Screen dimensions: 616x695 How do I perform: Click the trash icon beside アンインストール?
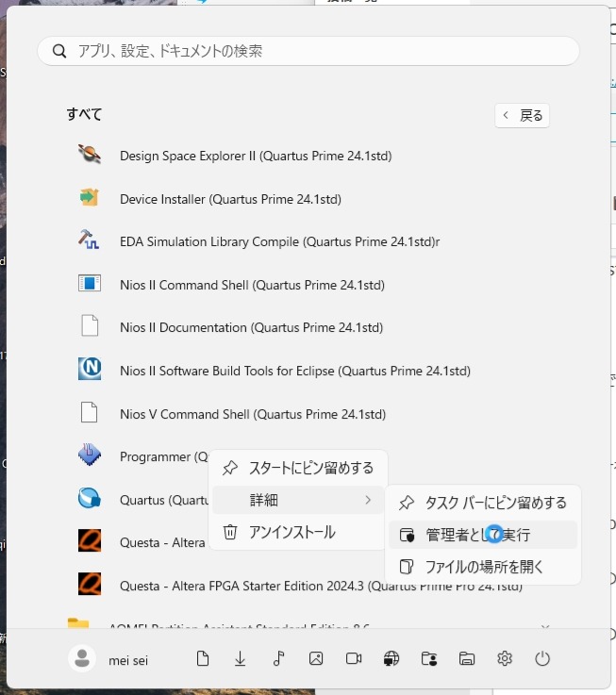click(x=230, y=532)
